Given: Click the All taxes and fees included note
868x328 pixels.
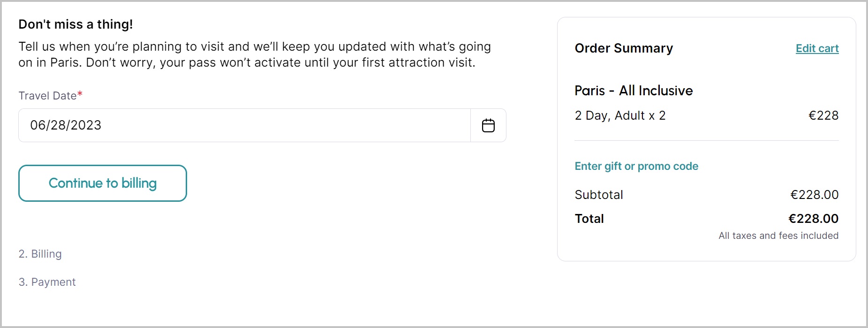Looking at the screenshot, I should [x=778, y=236].
